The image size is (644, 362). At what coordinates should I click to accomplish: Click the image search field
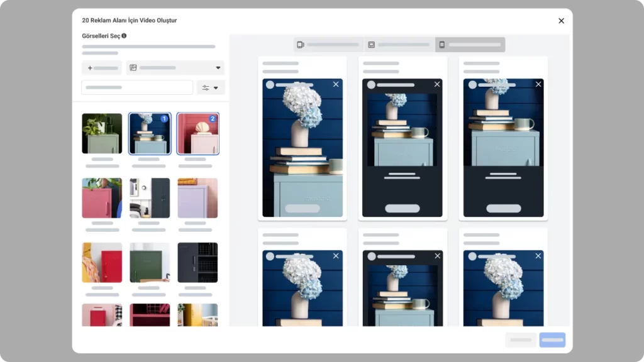[137, 87]
